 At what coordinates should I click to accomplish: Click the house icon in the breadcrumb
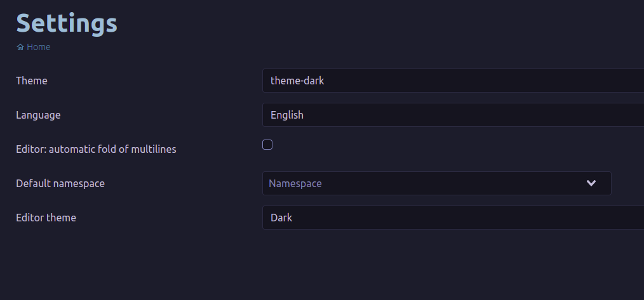pos(20,47)
